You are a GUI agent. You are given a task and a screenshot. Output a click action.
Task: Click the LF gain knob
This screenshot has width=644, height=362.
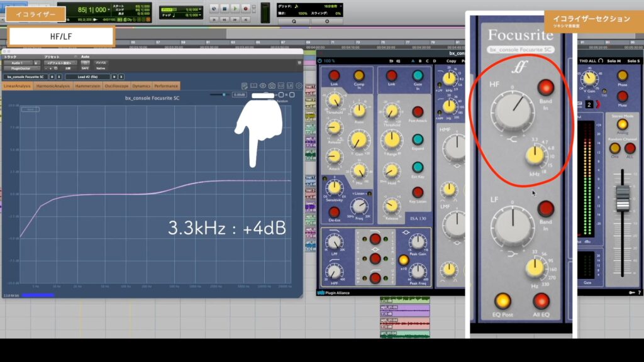click(x=513, y=226)
